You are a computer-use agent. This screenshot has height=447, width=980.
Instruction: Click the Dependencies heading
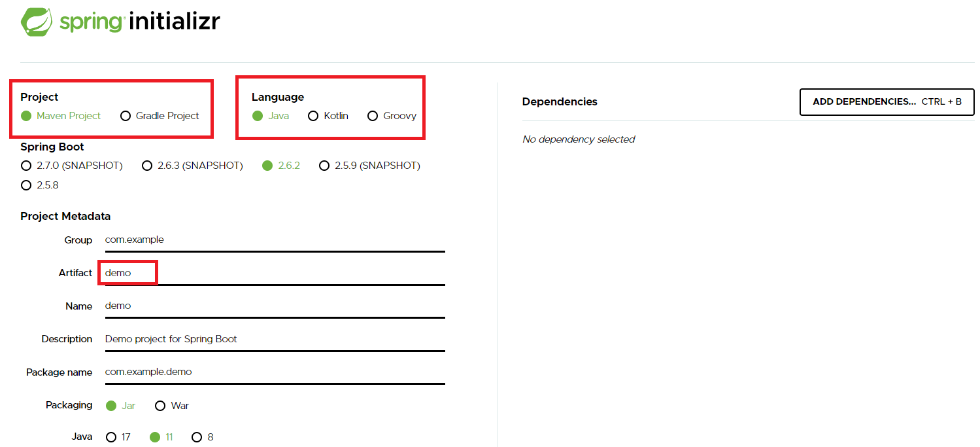560,101
